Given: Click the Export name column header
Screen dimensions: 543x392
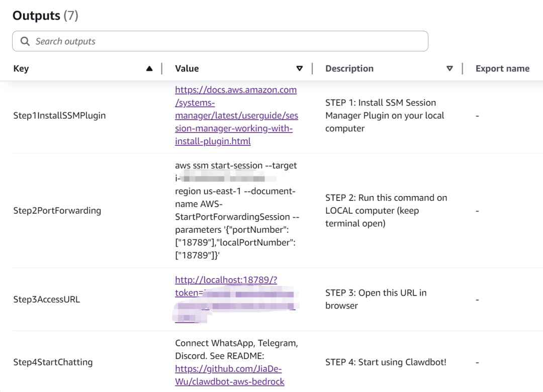Looking at the screenshot, I should point(502,69).
